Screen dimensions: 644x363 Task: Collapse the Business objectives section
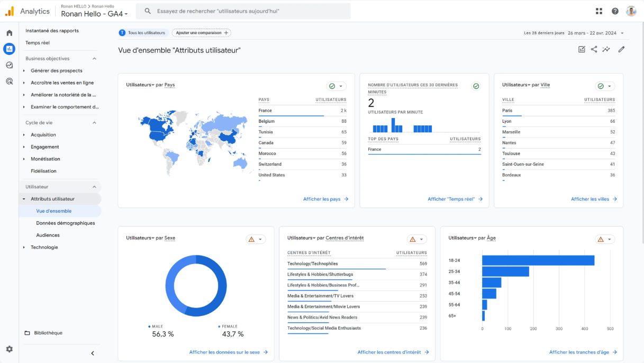tap(95, 59)
